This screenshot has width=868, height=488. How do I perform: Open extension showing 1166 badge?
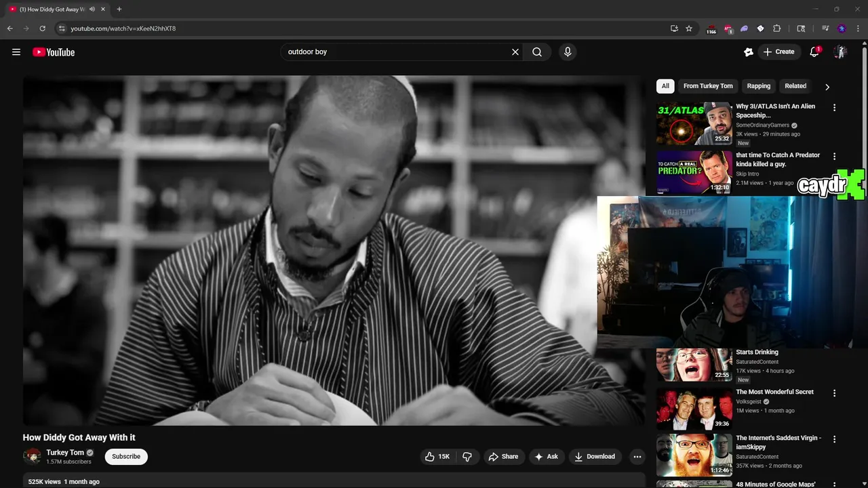click(711, 29)
